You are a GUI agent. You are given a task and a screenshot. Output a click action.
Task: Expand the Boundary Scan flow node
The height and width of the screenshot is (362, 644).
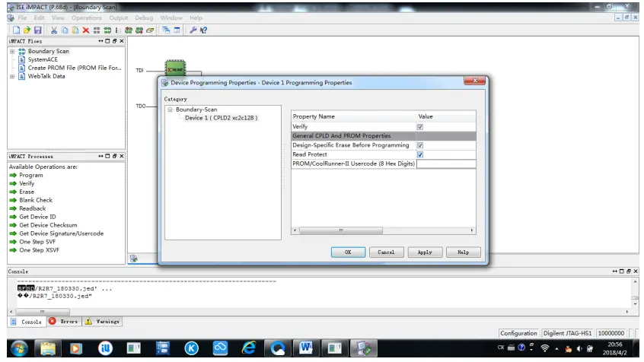click(x=12, y=51)
